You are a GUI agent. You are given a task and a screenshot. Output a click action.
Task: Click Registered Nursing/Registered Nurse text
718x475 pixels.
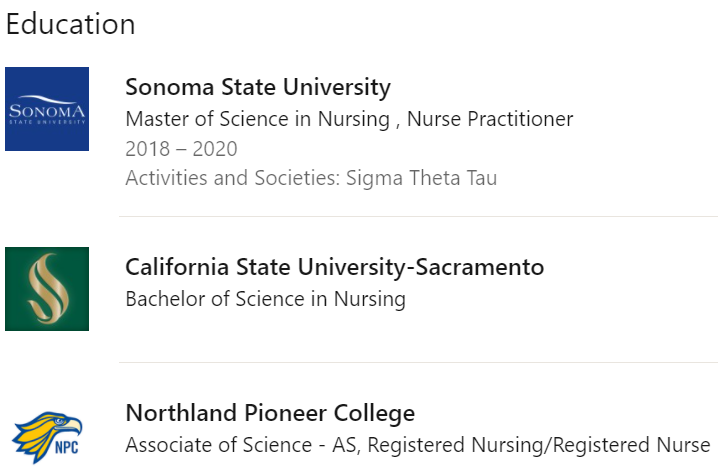tap(539, 445)
